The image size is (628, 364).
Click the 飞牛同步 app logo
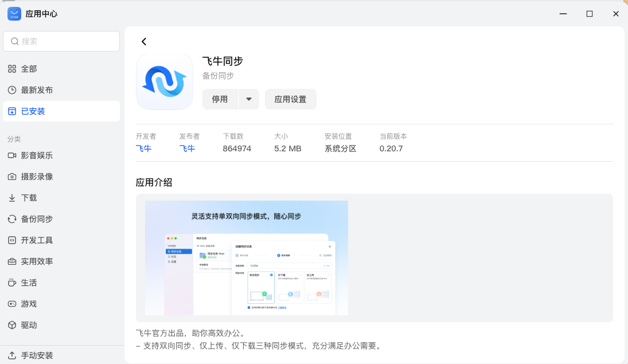click(x=165, y=82)
